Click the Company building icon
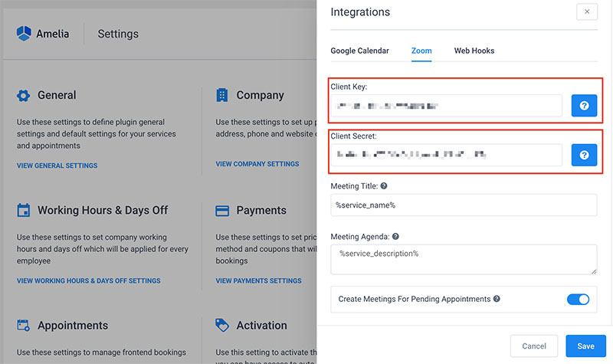This screenshot has height=364, width=613. click(x=222, y=95)
